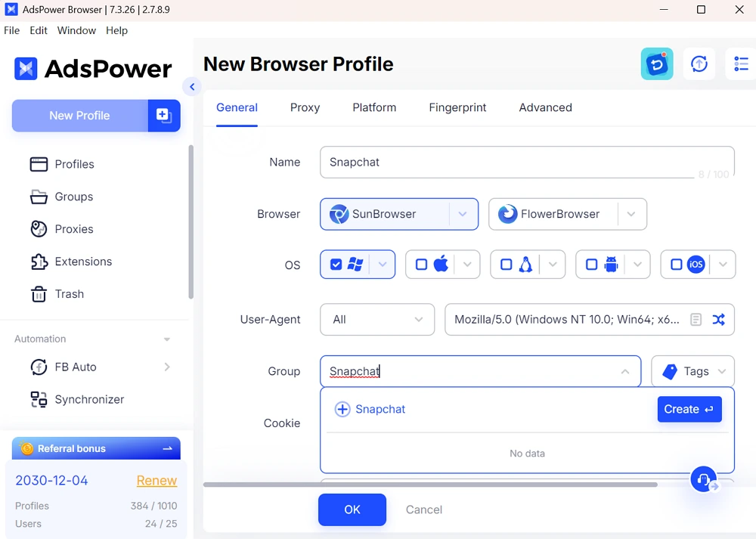Click Create to add Snapchat group
This screenshot has height=539, width=756.
[x=689, y=409]
